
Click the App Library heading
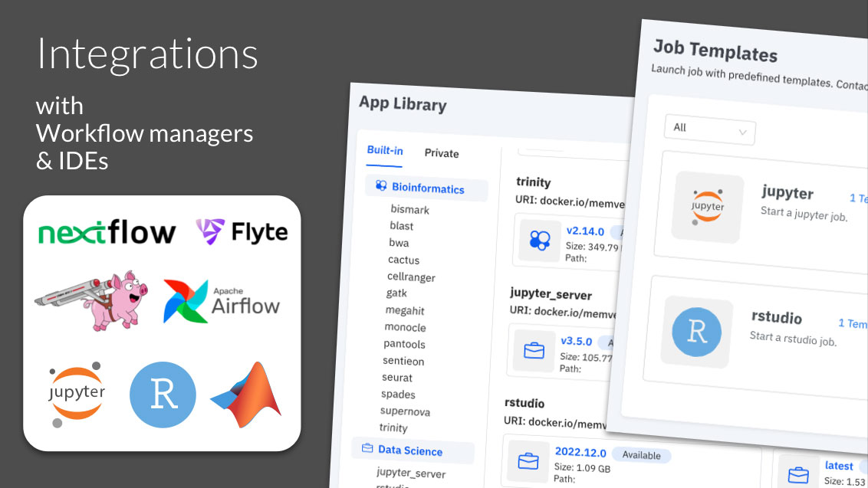coord(403,104)
